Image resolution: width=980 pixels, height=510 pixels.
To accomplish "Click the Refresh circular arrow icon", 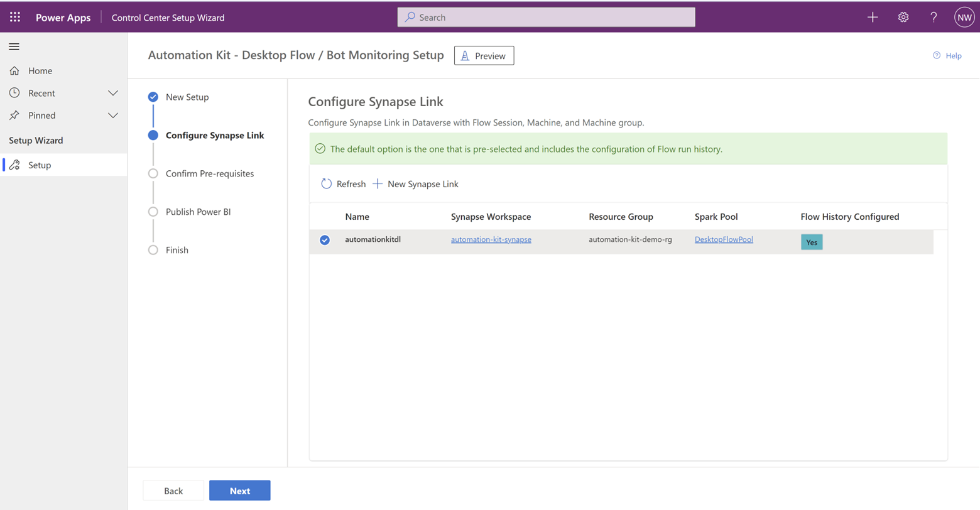I will 326,184.
